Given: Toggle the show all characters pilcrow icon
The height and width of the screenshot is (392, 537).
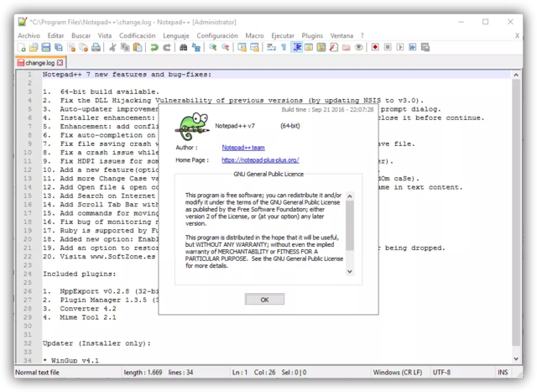Looking at the screenshot, I should tap(284, 47).
